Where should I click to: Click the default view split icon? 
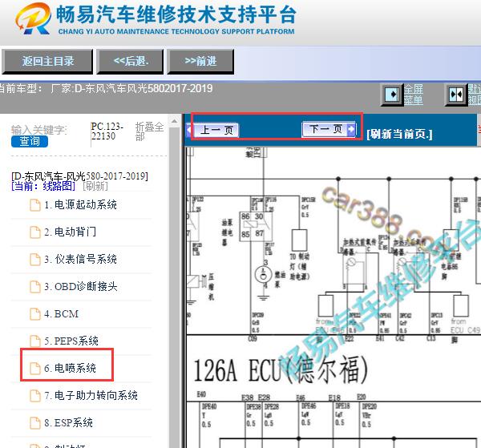click(456, 94)
